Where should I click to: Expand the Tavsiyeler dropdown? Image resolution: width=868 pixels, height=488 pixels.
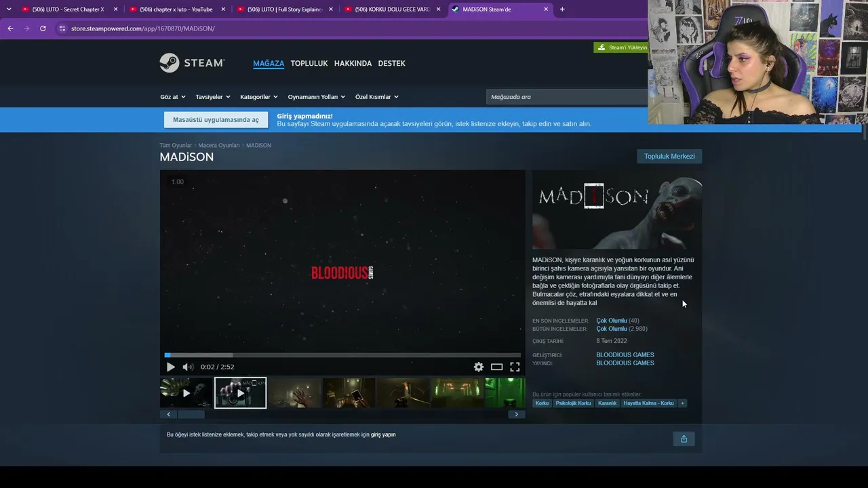tap(213, 97)
